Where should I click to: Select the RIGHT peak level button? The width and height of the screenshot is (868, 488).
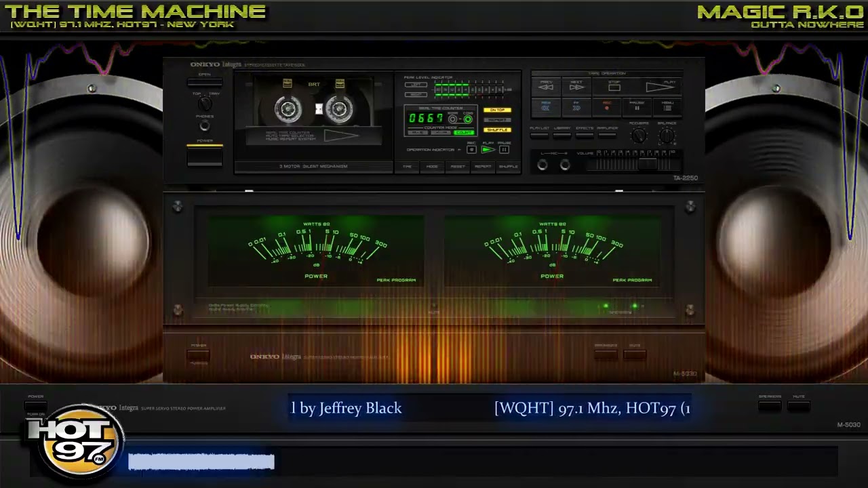point(416,94)
